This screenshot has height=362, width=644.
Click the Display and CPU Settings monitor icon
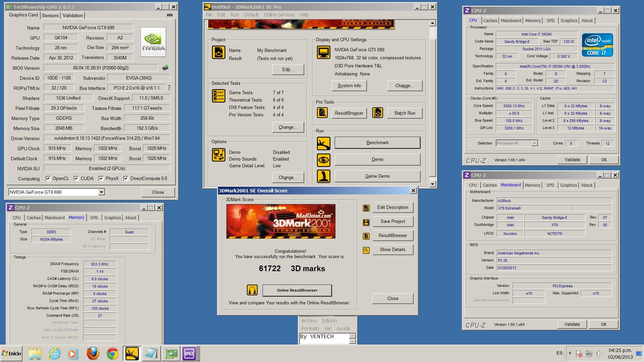[x=324, y=53]
